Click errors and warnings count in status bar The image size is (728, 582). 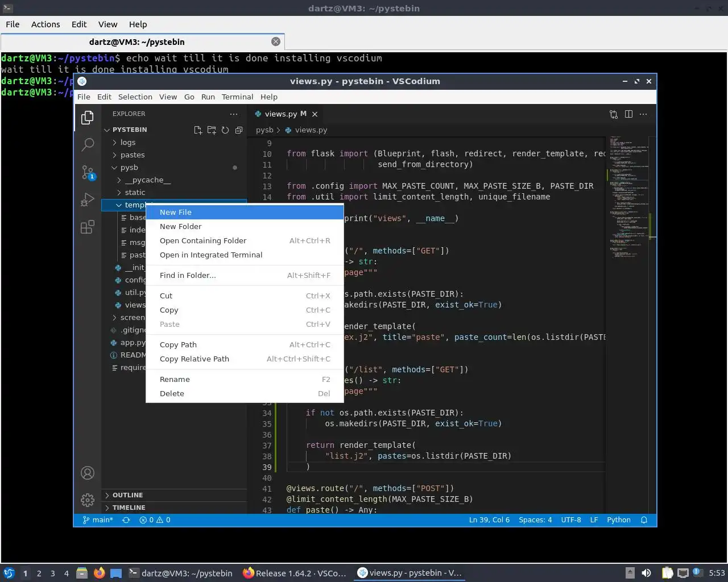155,520
